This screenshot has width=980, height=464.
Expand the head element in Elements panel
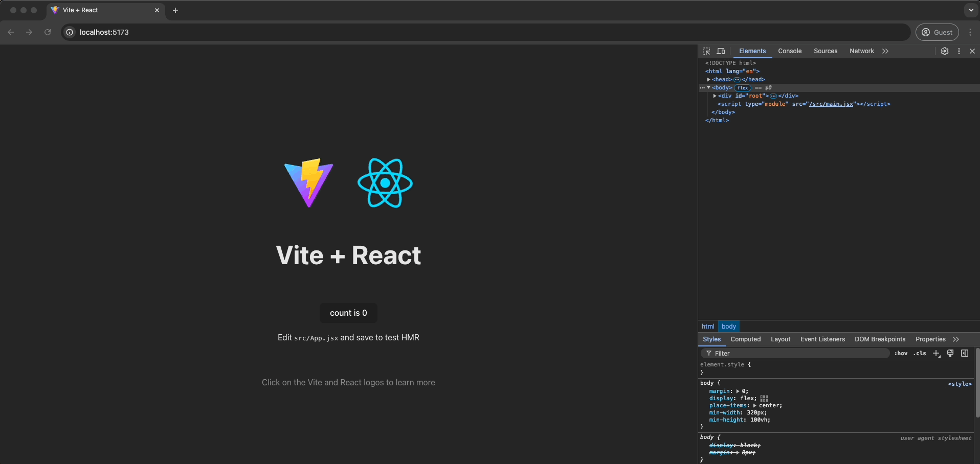tap(708, 80)
